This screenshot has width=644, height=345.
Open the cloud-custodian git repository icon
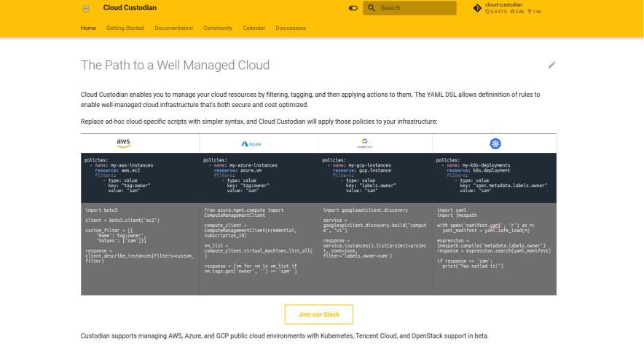[x=477, y=8]
